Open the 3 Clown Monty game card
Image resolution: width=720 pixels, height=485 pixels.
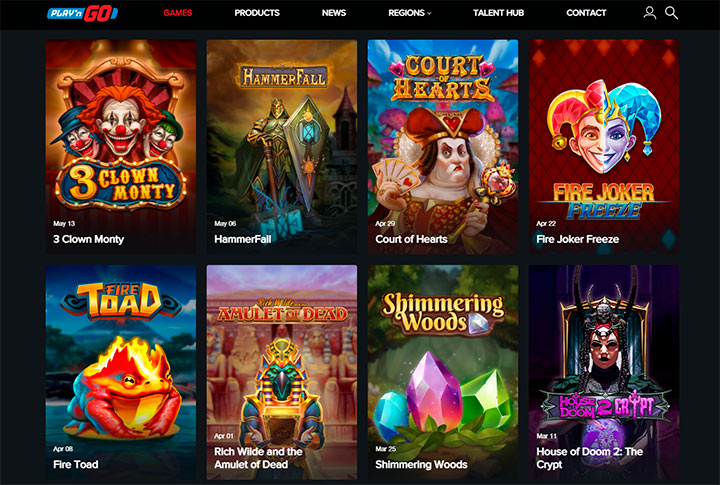121,147
